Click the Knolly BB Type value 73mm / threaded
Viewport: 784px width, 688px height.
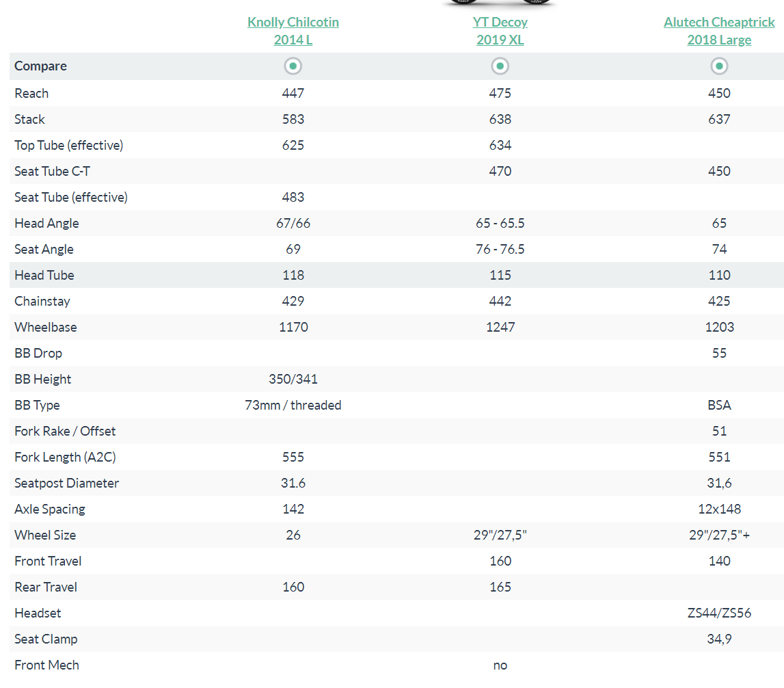(293, 405)
